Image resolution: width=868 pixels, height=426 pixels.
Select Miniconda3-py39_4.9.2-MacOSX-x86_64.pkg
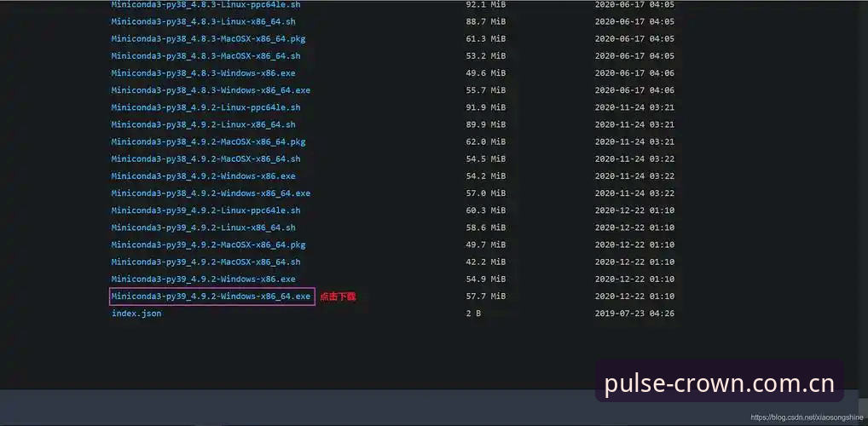[208, 245]
